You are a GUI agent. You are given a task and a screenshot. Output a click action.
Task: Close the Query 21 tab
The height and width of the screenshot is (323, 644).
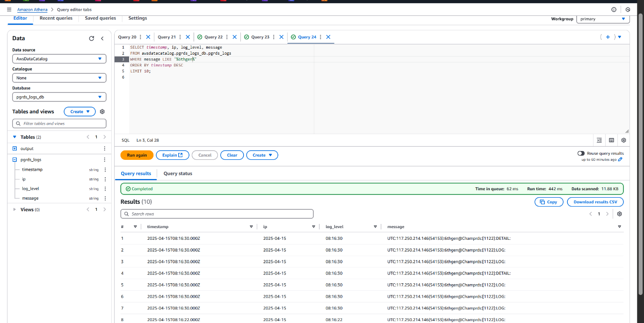click(x=188, y=37)
